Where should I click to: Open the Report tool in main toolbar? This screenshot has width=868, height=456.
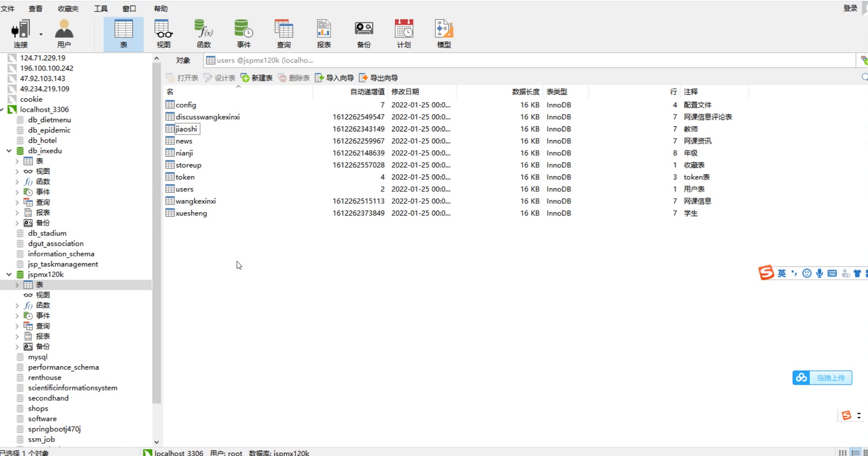[x=324, y=34]
